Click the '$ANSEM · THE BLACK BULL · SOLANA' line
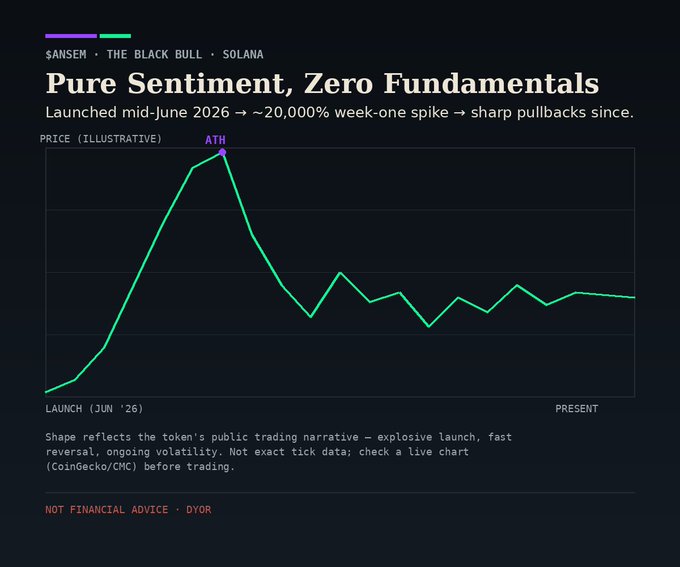The width and height of the screenshot is (680, 567). 154,55
